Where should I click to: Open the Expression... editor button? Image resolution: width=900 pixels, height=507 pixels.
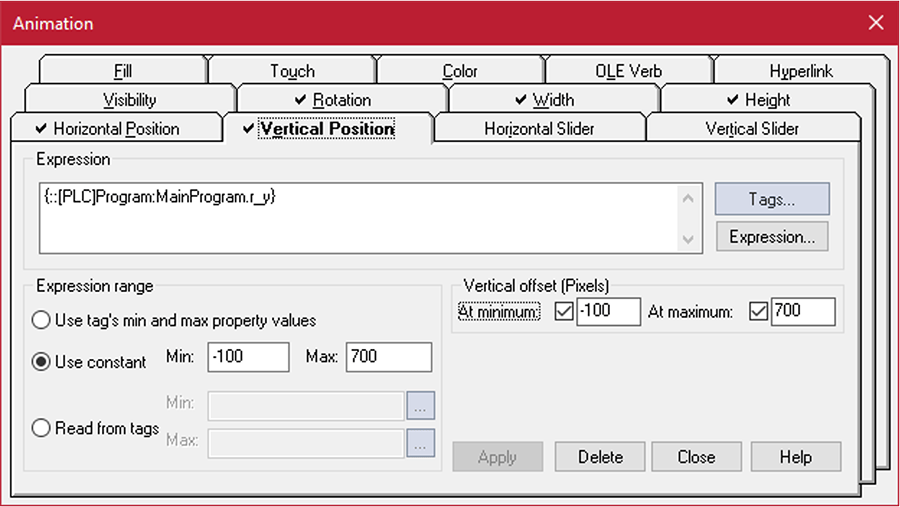tap(772, 237)
